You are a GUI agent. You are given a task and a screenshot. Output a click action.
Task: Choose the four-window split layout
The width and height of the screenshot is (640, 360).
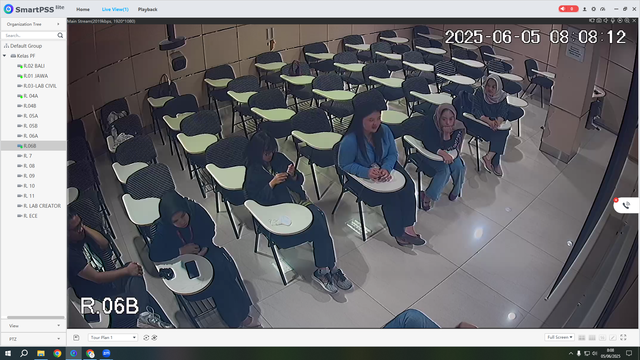pos(582,338)
